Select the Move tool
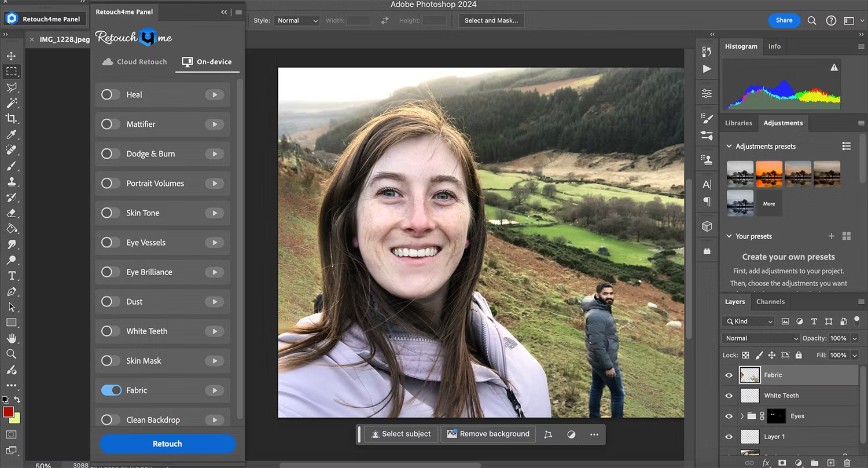This screenshot has height=468, width=868. (x=12, y=56)
